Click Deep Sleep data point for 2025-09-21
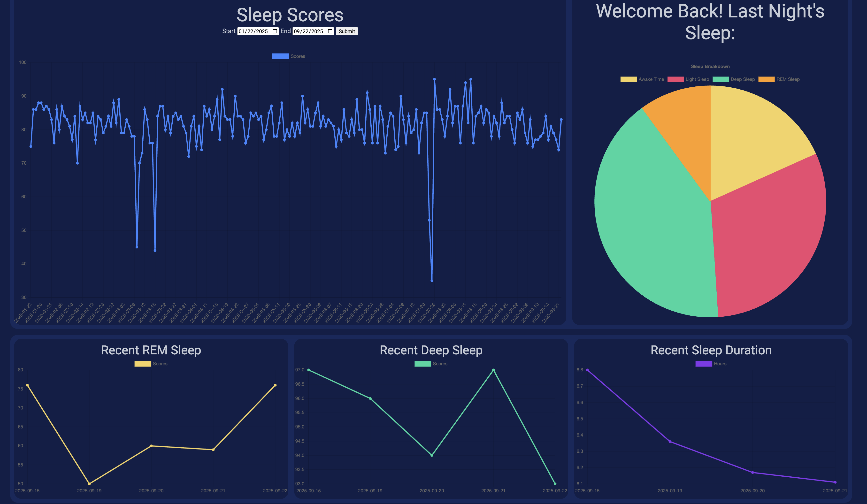The width and height of the screenshot is (867, 504). click(493, 370)
